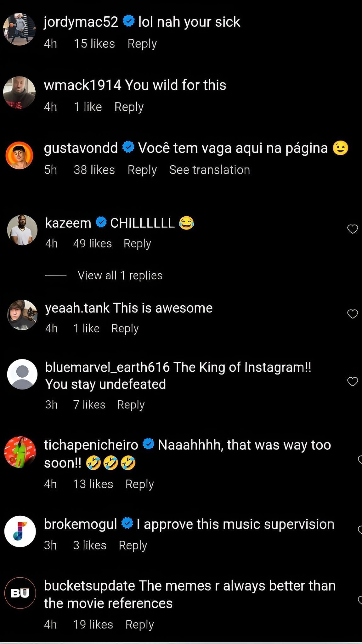View the 38 likes on gustavondd's comment

click(x=94, y=170)
